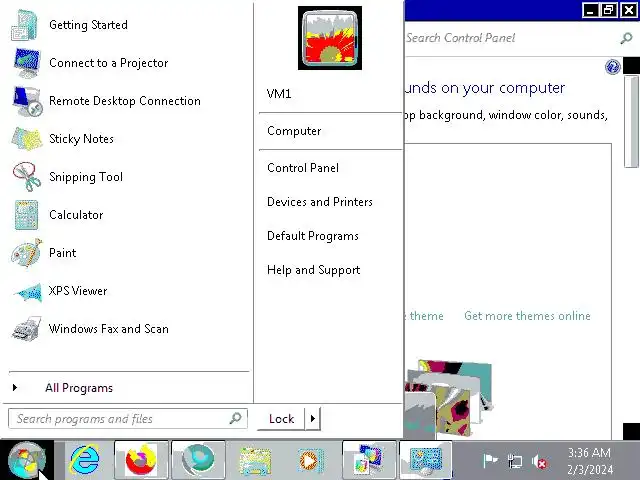Open VM1 user folder
The image size is (640, 480).
[279, 94]
